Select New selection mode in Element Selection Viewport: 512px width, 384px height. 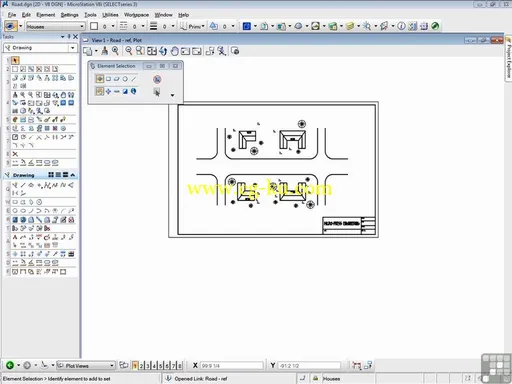click(x=99, y=91)
